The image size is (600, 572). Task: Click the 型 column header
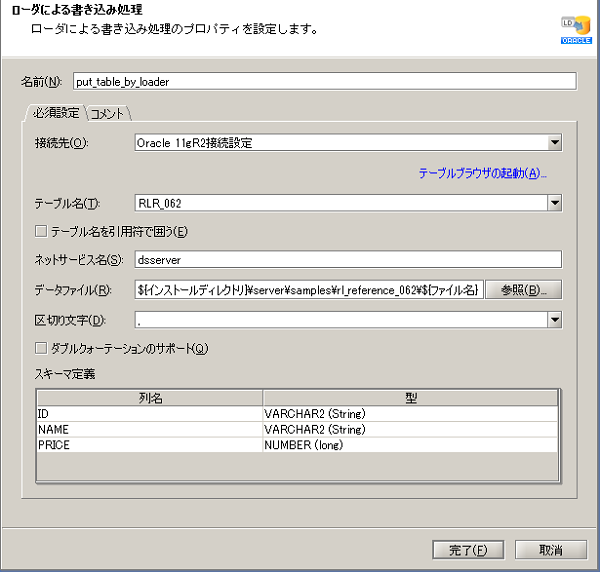click(410, 397)
